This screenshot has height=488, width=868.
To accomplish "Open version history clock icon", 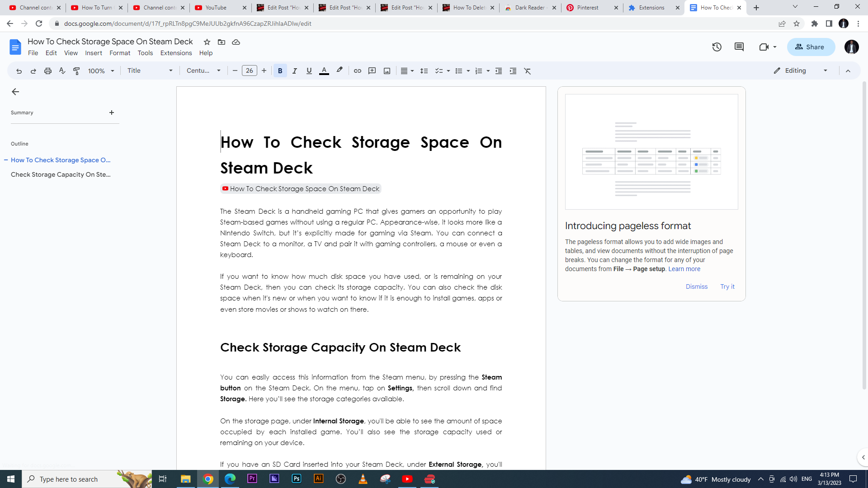I will (717, 47).
